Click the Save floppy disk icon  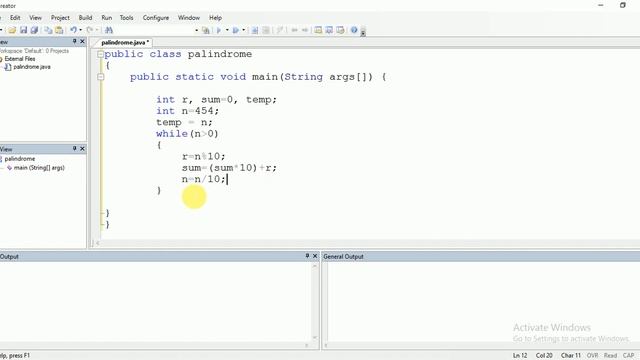click(24, 30)
